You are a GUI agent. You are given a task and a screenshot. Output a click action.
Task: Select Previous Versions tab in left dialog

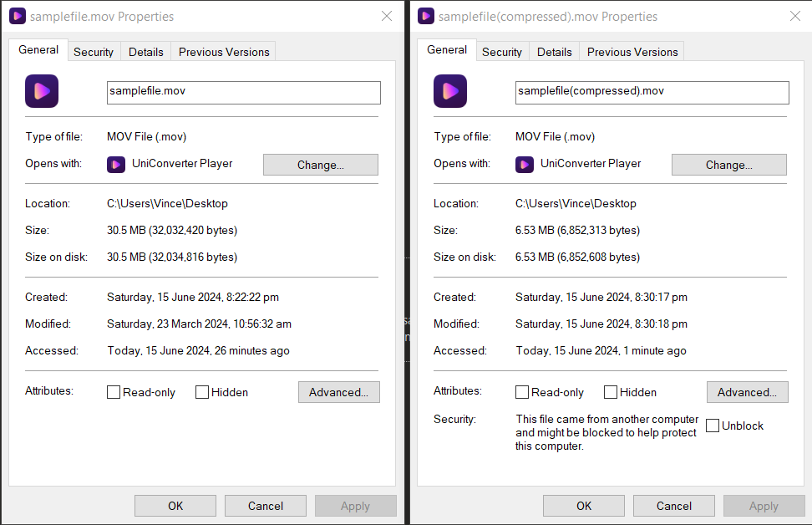point(223,51)
